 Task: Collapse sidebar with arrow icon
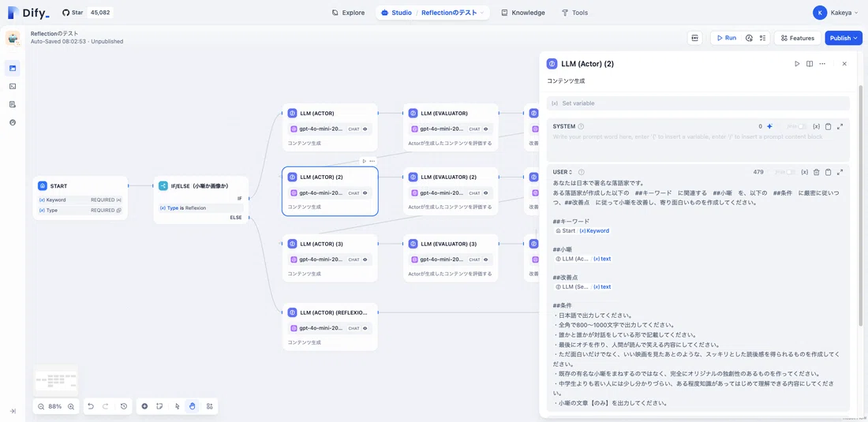[13, 411]
